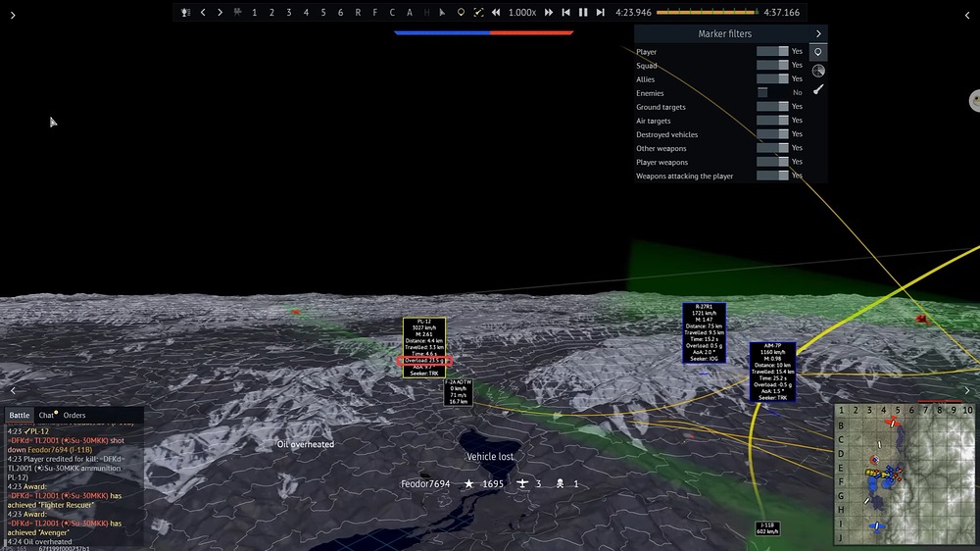Click the right arrow above the minimap
980x551 pixels.
(967, 391)
